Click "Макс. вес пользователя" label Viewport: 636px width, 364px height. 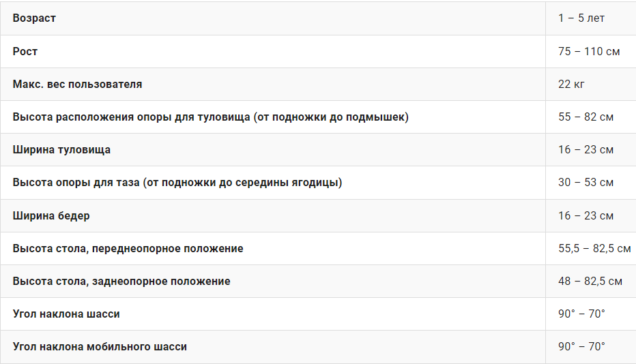[77, 85]
